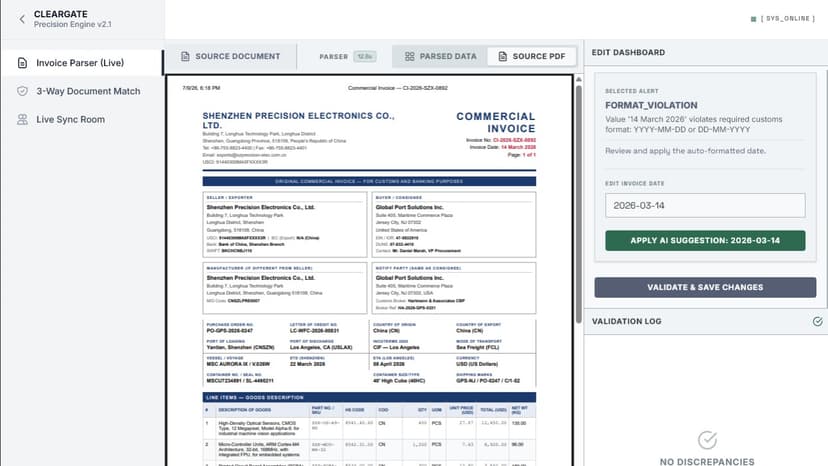Switch to the Source PDF view
828x466 pixels.
pyautogui.click(x=532, y=57)
